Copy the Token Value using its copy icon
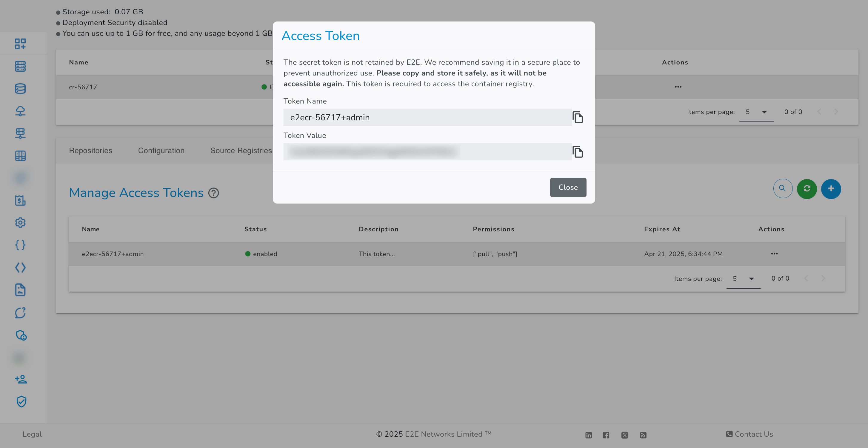Screen dimensions: 868x448 (578, 152)
